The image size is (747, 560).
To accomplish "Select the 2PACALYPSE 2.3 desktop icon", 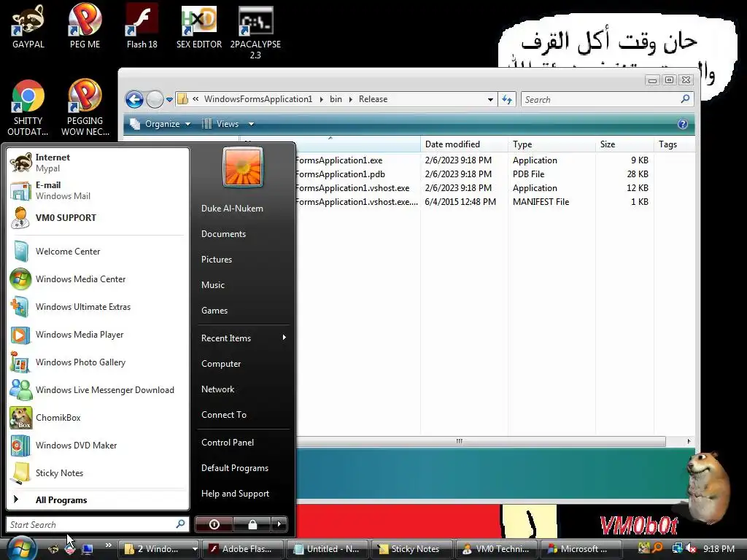I will 255,32.
